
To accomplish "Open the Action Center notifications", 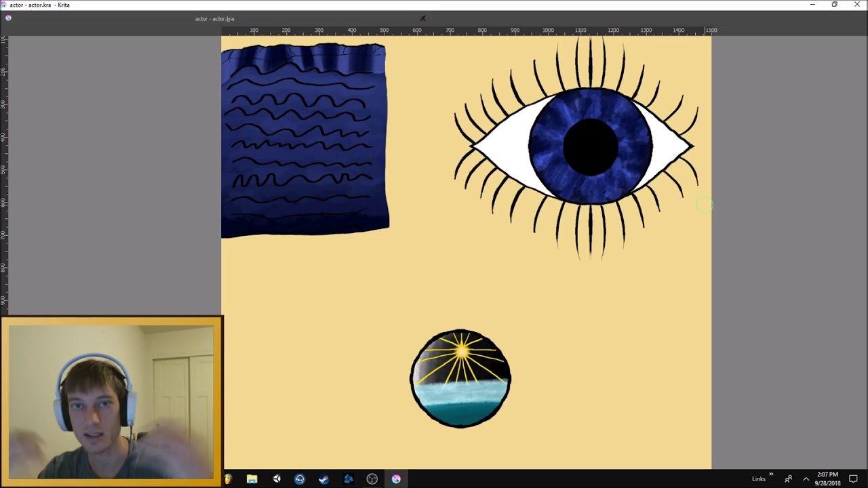I will click(x=853, y=479).
